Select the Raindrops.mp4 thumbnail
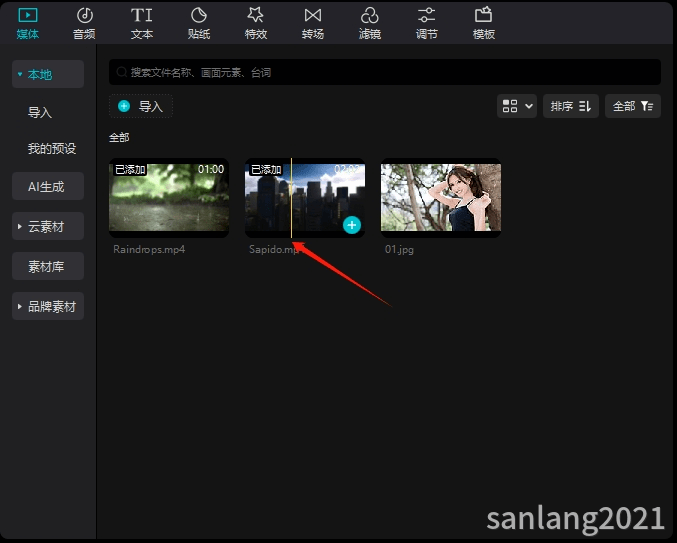The width and height of the screenshot is (677, 543). point(169,198)
